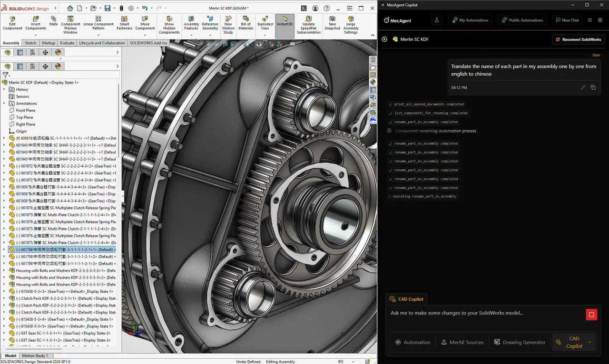Click the chat input field
The image size is (609, 364).
[x=485, y=313]
